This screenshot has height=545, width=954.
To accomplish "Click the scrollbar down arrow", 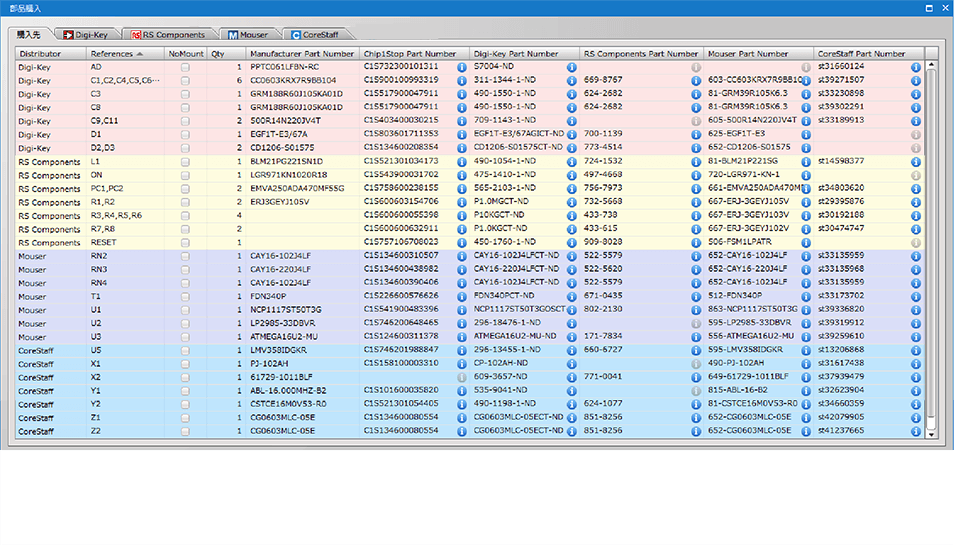I will click(931, 434).
